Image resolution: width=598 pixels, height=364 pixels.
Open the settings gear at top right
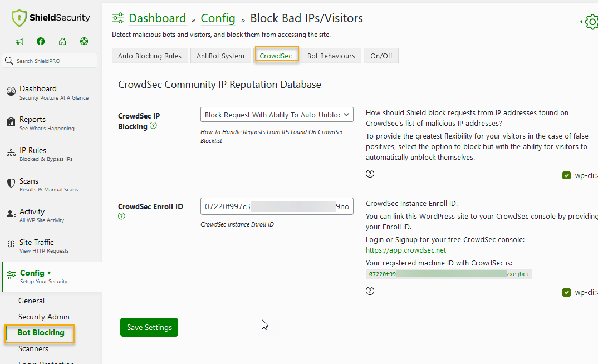(x=591, y=22)
